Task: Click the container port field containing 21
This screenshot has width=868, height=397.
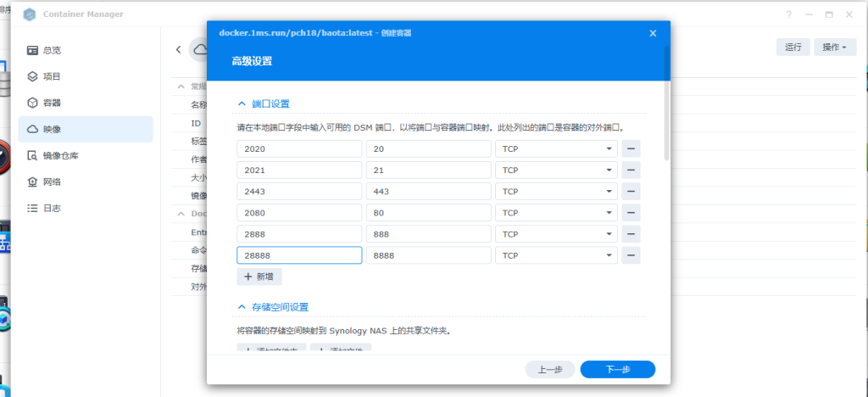Action: [429, 170]
